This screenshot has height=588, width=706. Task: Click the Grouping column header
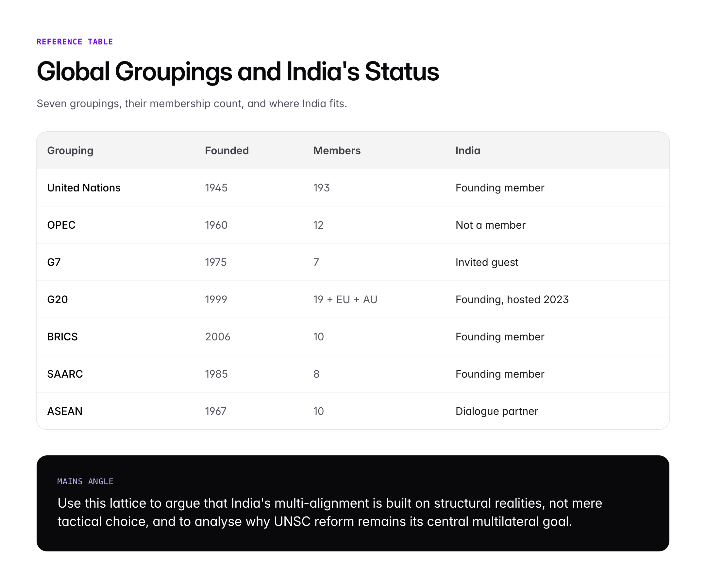pos(70,151)
